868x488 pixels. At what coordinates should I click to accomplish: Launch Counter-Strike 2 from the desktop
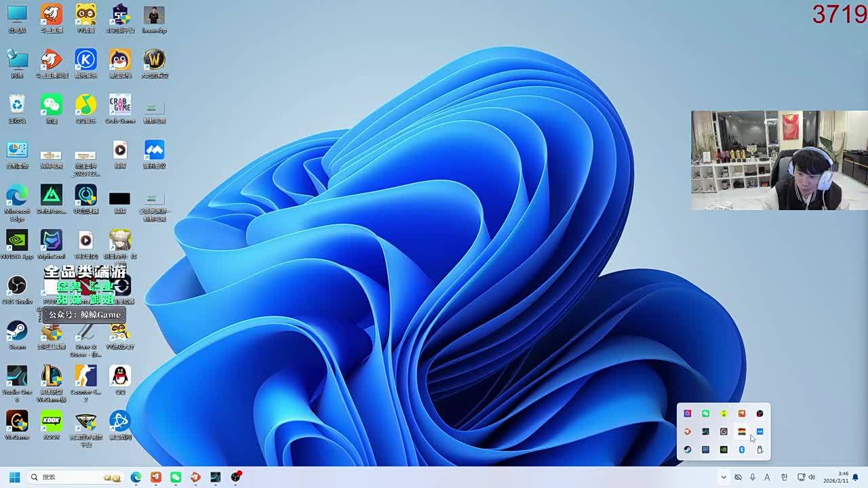(x=85, y=376)
